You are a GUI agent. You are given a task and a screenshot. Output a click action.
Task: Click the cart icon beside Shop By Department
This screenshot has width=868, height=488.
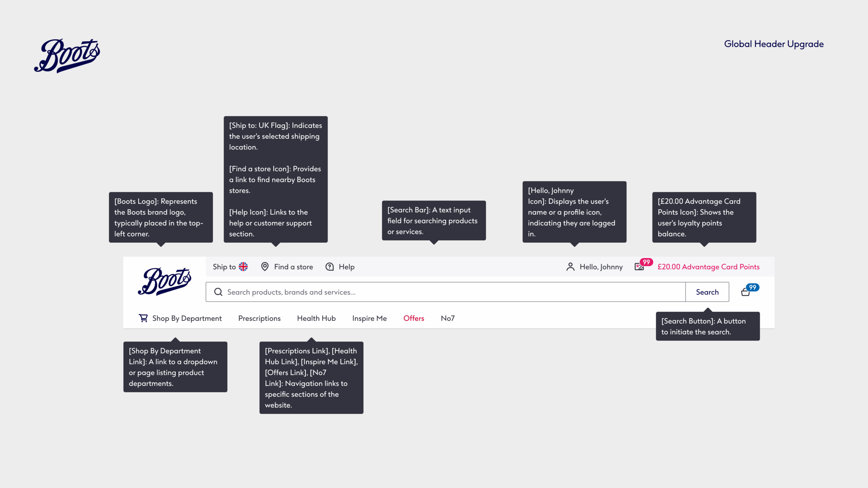143,318
